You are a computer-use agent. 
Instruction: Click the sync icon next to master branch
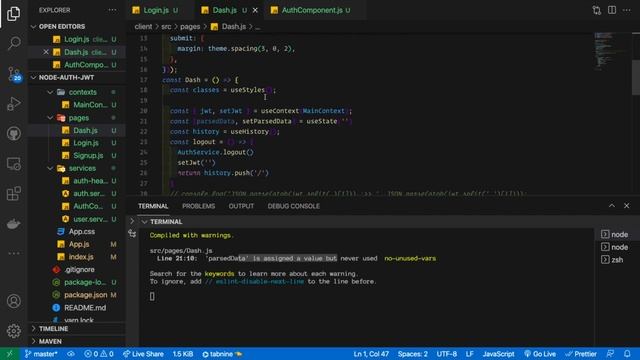point(71,354)
